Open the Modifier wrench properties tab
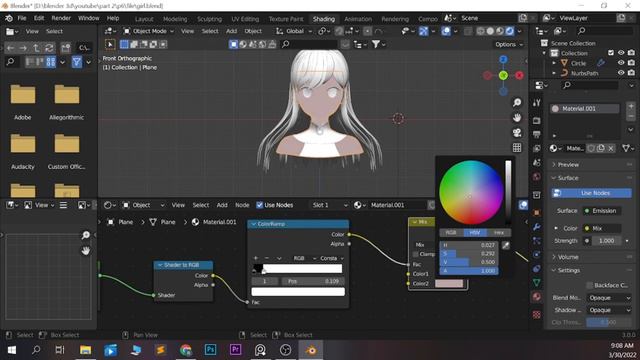The width and height of the screenshot is (640, 360). (x=537, y=227)
